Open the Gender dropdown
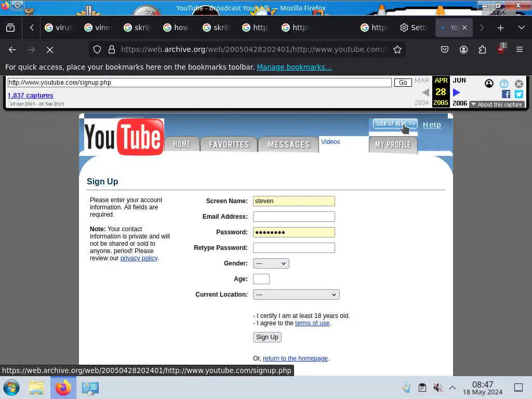532x399 pixels. point(271,263)
